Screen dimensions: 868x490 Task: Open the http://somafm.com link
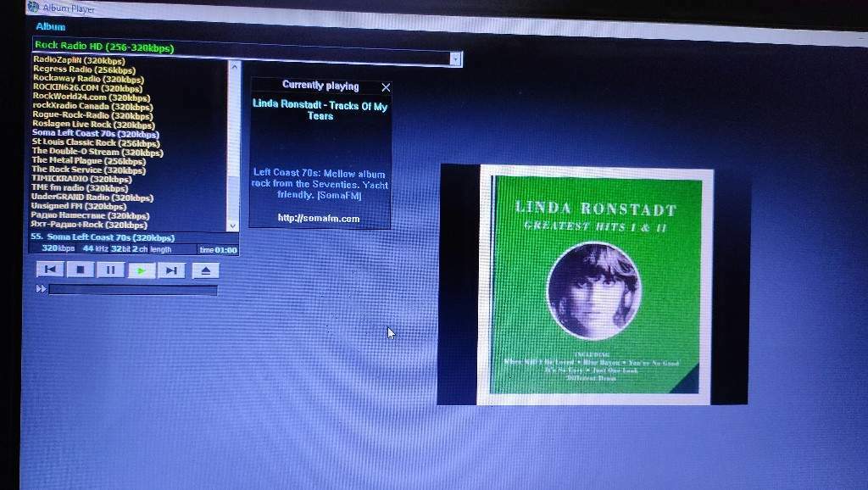point(319,219)
